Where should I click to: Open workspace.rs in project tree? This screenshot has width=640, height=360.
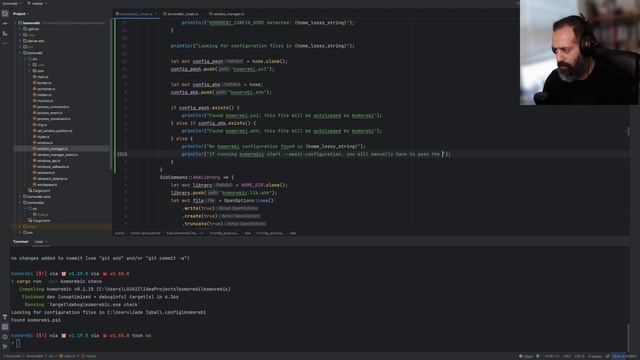[x=47, y=184]
